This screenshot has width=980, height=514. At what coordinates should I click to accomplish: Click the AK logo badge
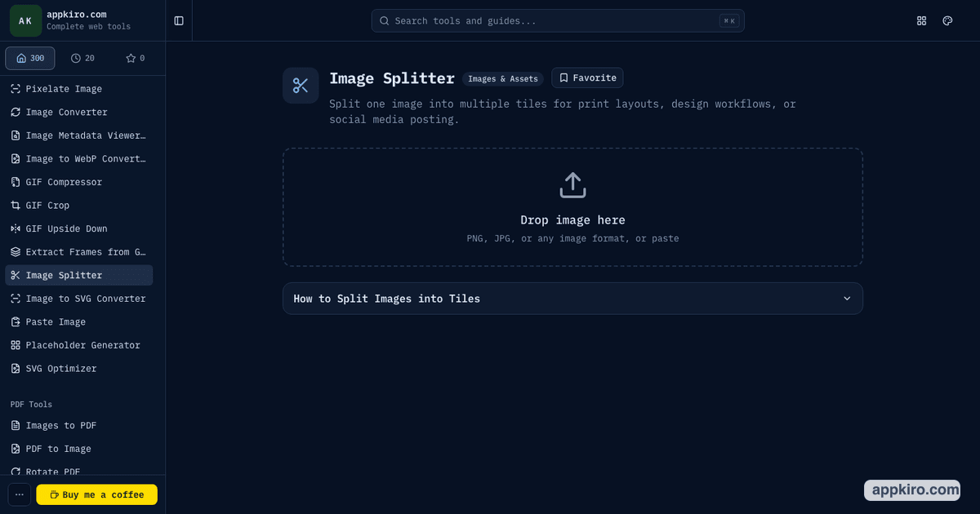pos(25,20)
